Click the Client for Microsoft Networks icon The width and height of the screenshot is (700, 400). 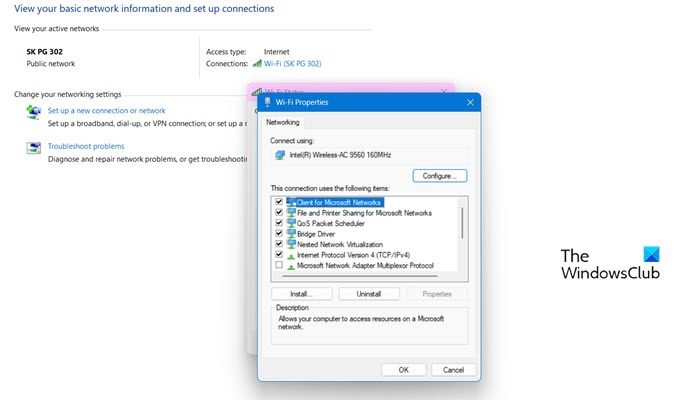pyautogui.click(x=291, y=202)
